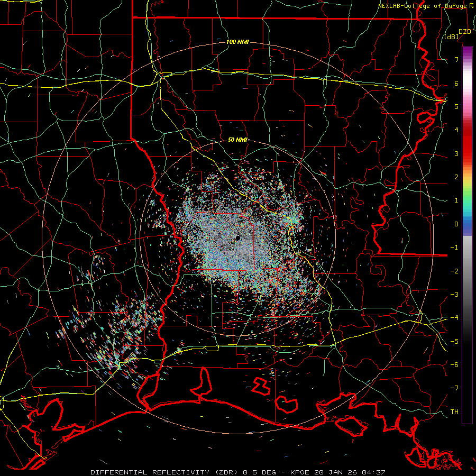Click the "-1" value on color scale
476x476 pixels.
click(454, 248)
